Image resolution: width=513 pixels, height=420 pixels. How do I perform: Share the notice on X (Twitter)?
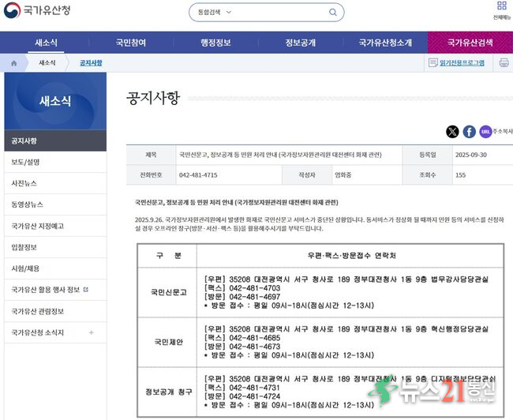(x=452, y=132)
